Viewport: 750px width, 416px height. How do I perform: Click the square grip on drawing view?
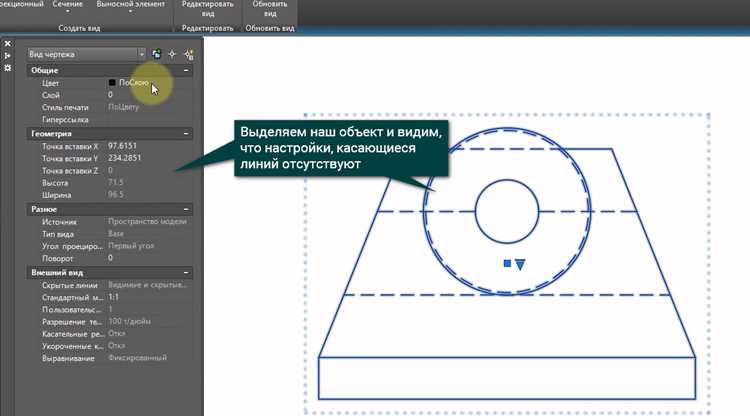pyautogui.click(x=507, y=263)
